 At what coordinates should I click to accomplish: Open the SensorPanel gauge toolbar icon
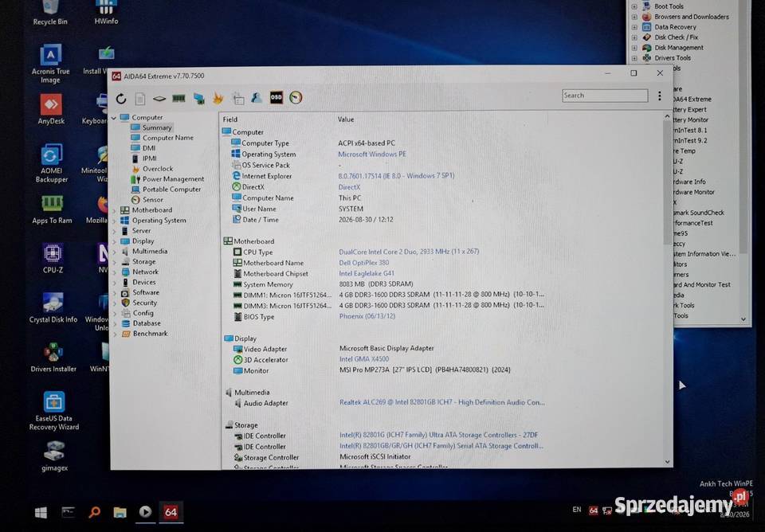pyautogui.click(x=296, y=97)
